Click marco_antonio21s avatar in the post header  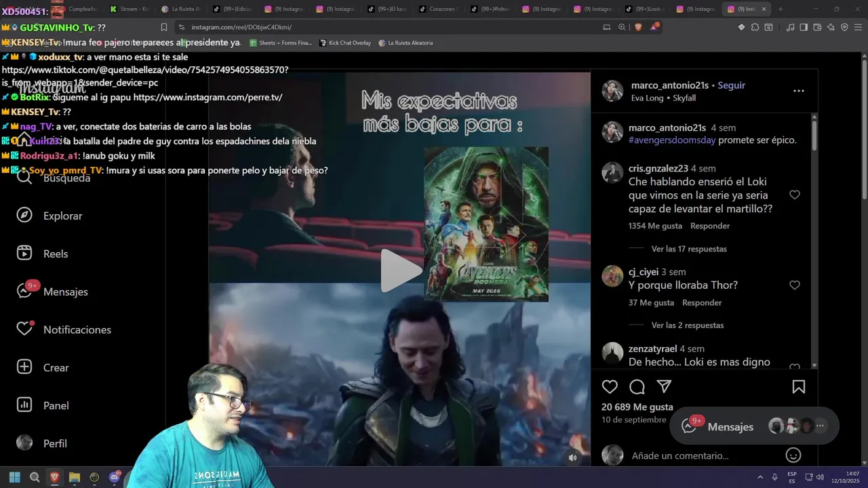612,91
